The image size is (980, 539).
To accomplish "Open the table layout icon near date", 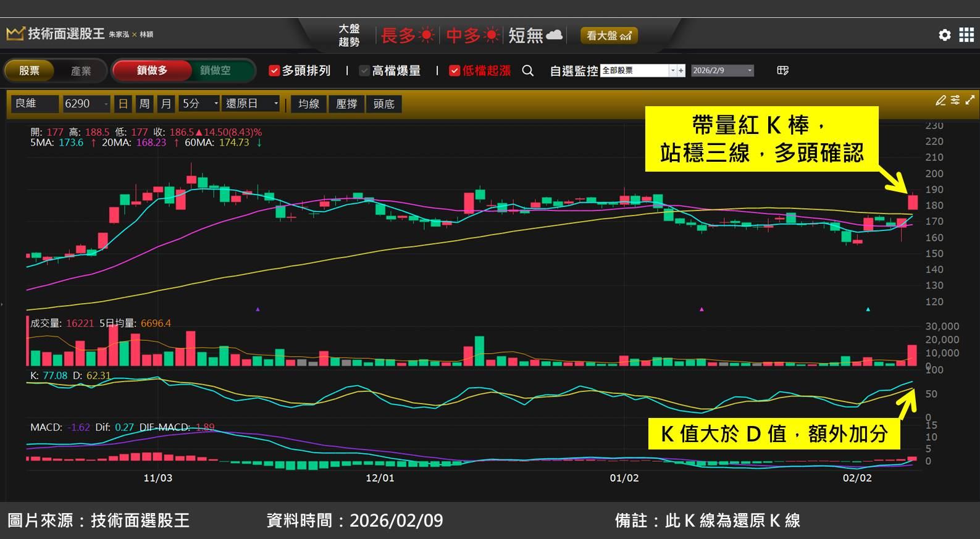I will click(782, 70).
